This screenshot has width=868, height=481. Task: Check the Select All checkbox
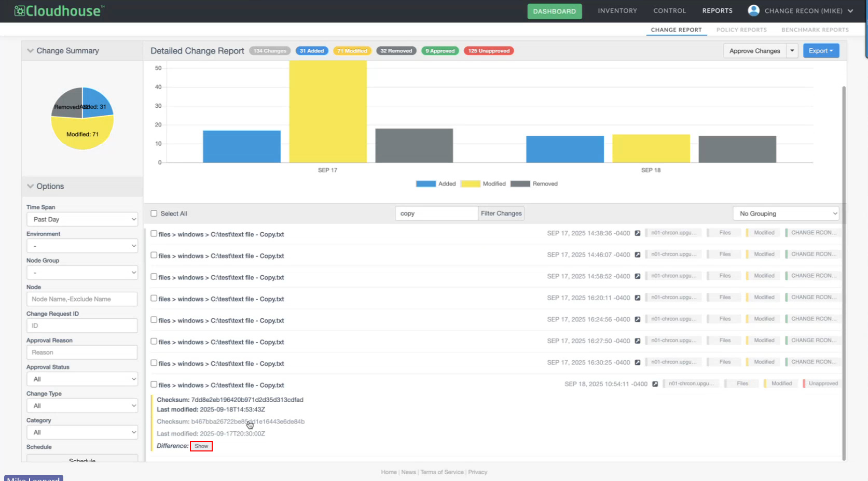point(154,214)
